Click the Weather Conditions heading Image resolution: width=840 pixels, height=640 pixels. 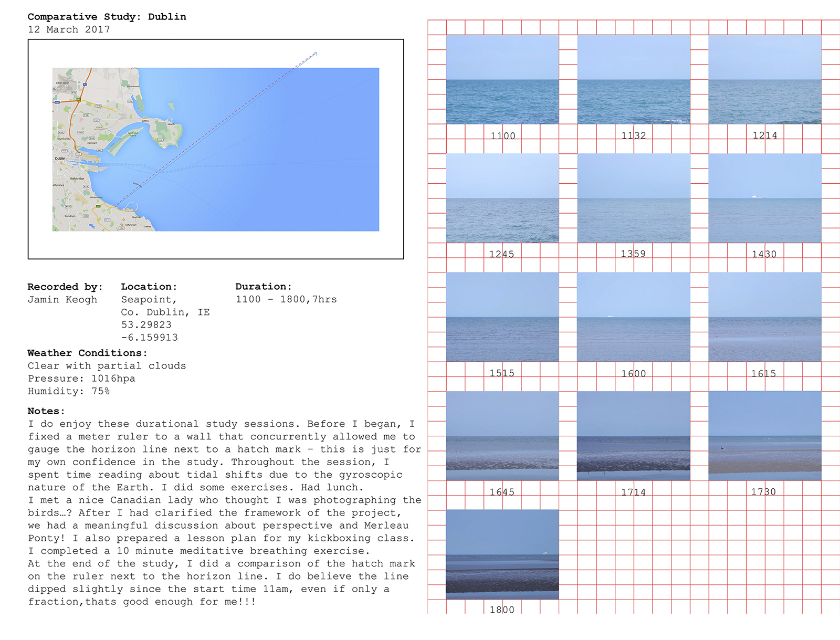[88, 353]
